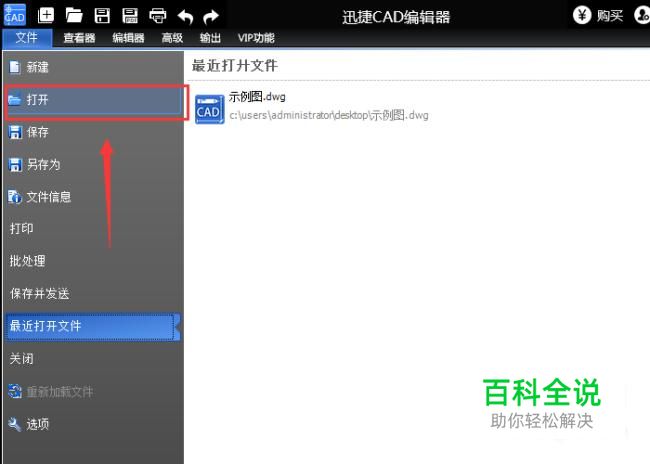Select 打开 in the file menu
650x464 pixels.
pyautogui.click(x=93, y=100)
